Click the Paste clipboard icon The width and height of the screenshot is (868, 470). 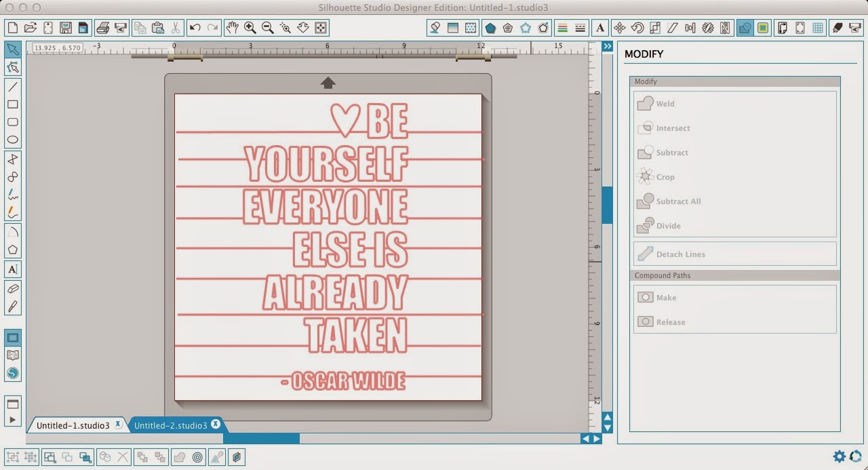coord(158,28)
